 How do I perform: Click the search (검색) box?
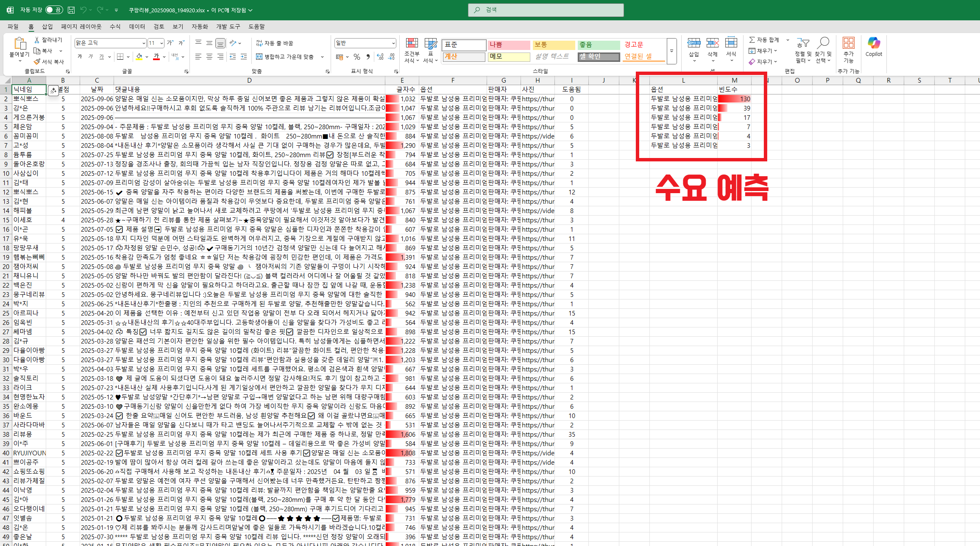546,10
